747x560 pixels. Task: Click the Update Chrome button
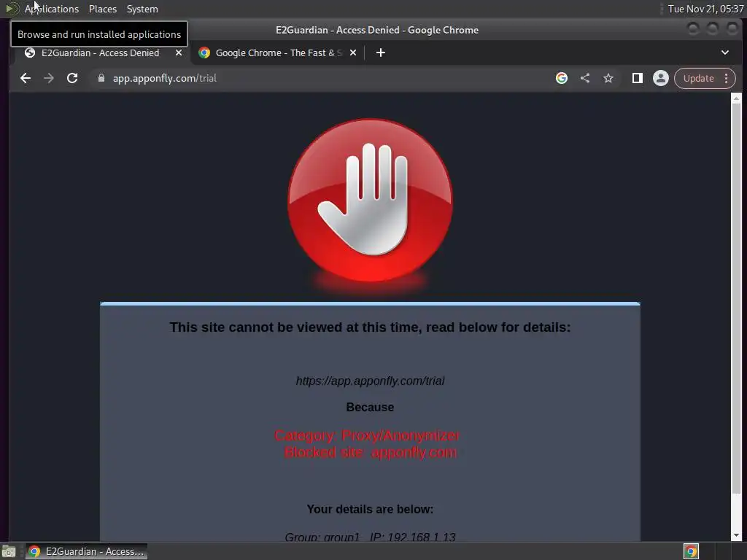click(x=698, y=78)
